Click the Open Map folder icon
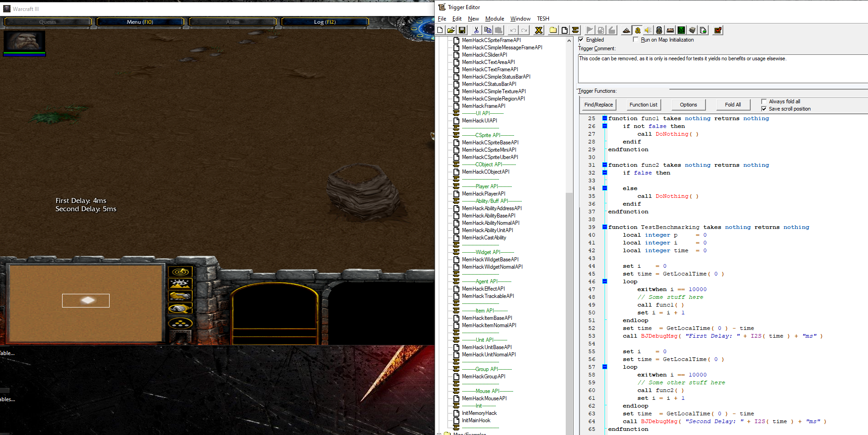Screen dimensions: 868x435 (451, 30)
